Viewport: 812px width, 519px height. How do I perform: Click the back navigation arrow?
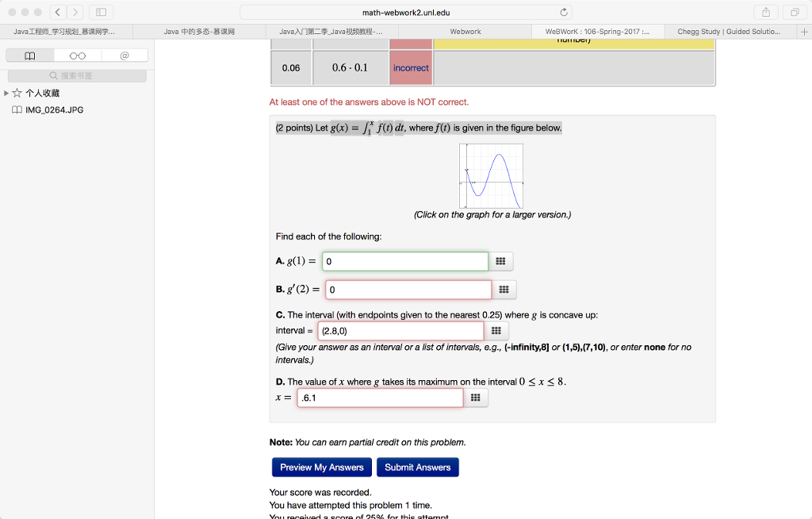[x=56, y=12]
